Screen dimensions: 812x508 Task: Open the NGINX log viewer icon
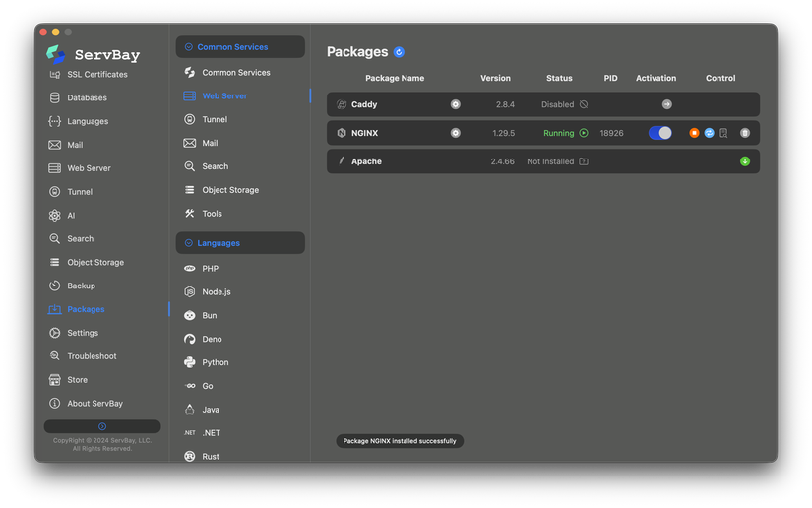pos(723,133)
